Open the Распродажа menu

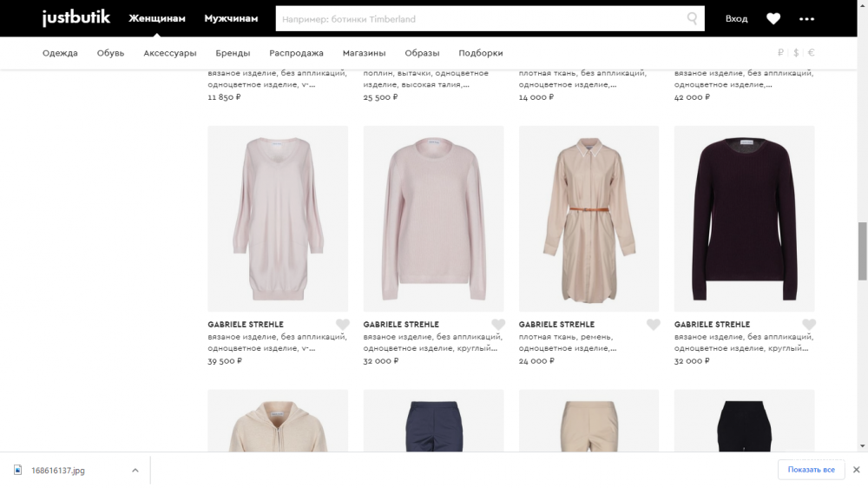click(296, 53)
